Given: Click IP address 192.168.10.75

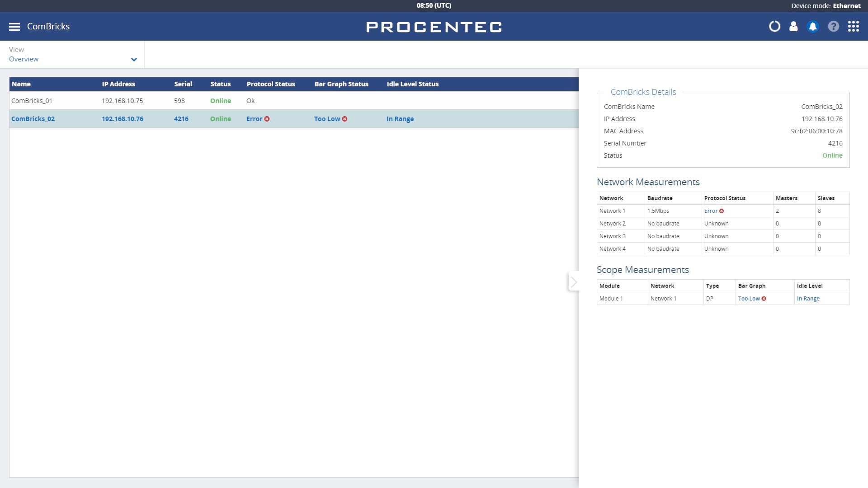Looking at the screenshot, I should point(122,101).
